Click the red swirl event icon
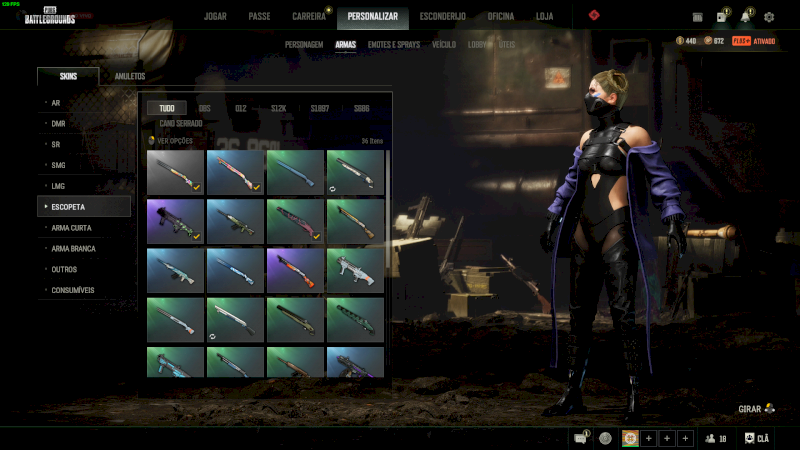Viewport: 800px width, 450px height. tap(594, 15)
